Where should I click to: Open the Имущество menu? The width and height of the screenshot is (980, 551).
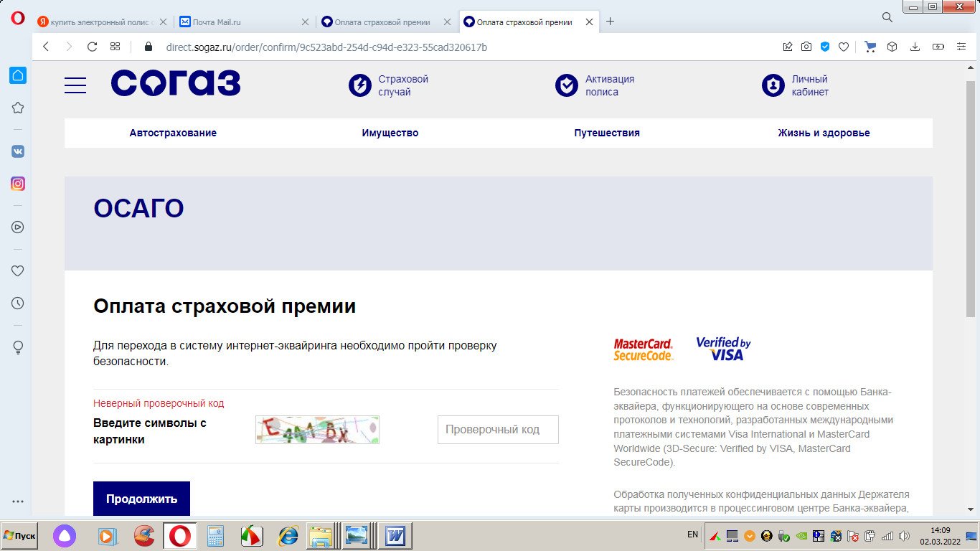pyautogui.click(x=390, y=133)
